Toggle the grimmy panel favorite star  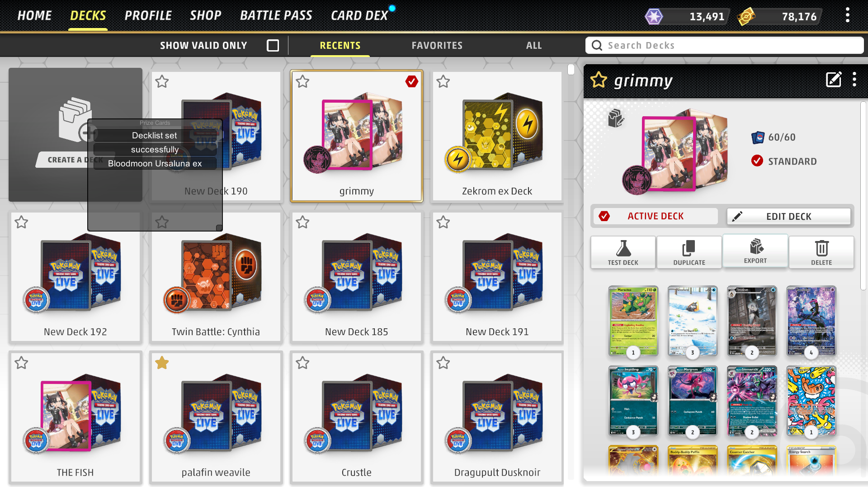coord(599,80)
